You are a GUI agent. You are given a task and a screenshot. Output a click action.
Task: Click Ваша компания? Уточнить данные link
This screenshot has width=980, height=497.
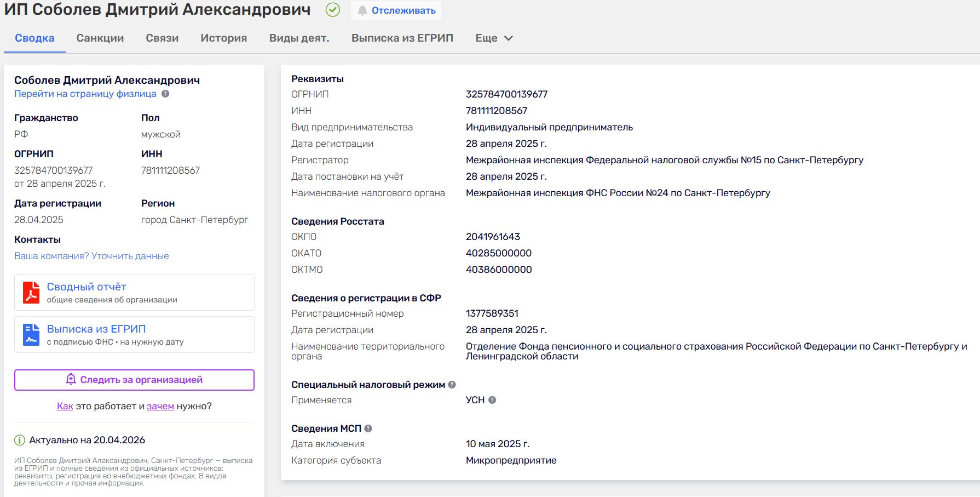[91, 256]
